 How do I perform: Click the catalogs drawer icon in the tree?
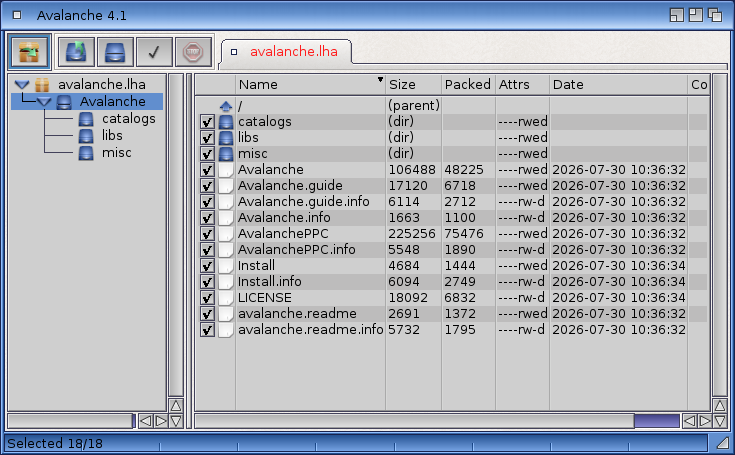pyautogui.click(x=86, y=119)
